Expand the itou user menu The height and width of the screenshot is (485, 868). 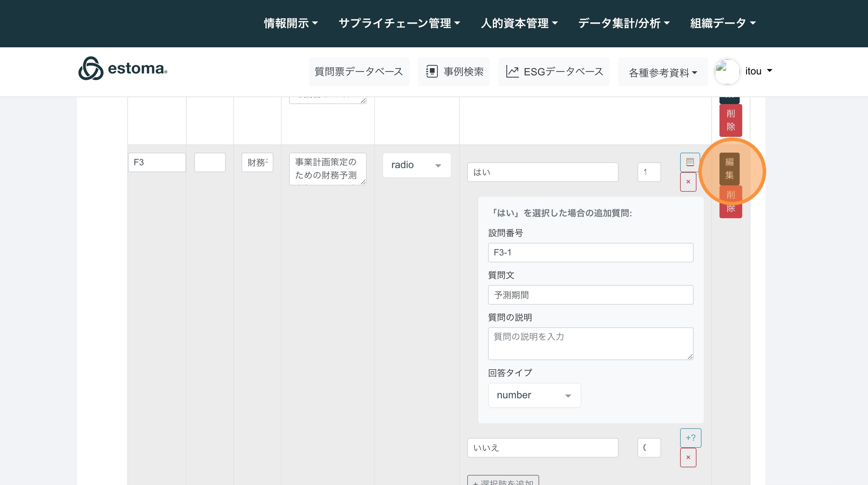coord(759,71)
